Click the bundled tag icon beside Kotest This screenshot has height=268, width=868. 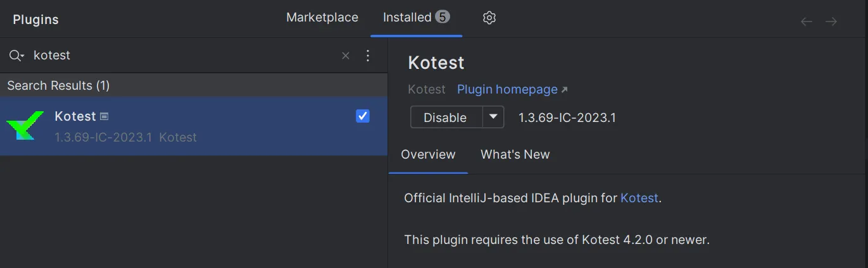tap(104, 116)
